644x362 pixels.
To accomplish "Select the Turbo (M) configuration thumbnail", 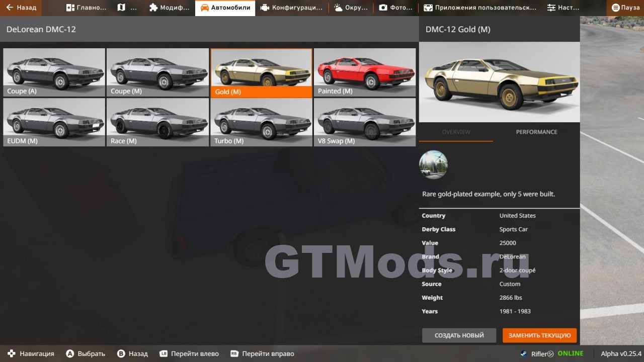I will click(x=261, y=122).
